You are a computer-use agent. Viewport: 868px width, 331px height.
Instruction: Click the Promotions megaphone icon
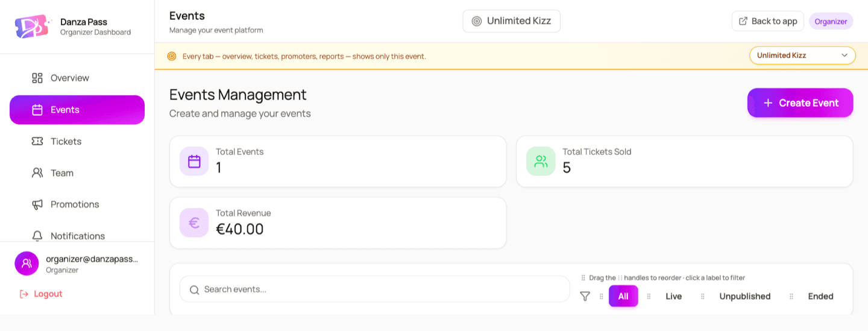37,204
